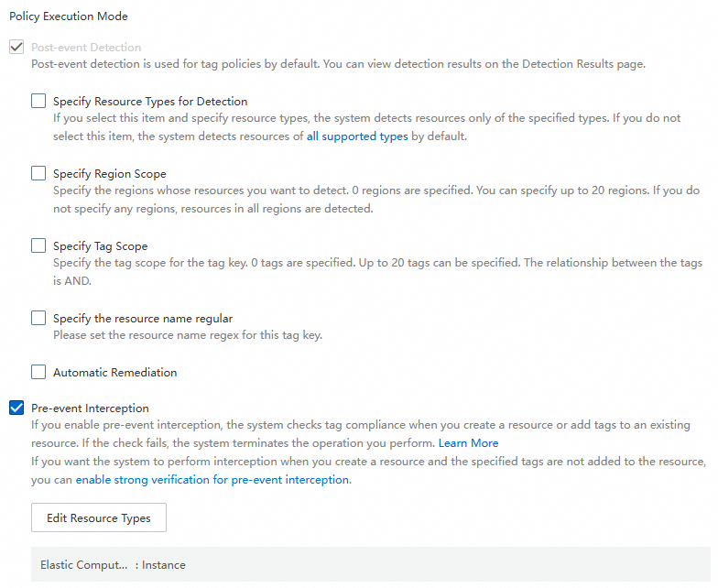Click the 'Specify Tag Scope' label text

tap(100, 246)
